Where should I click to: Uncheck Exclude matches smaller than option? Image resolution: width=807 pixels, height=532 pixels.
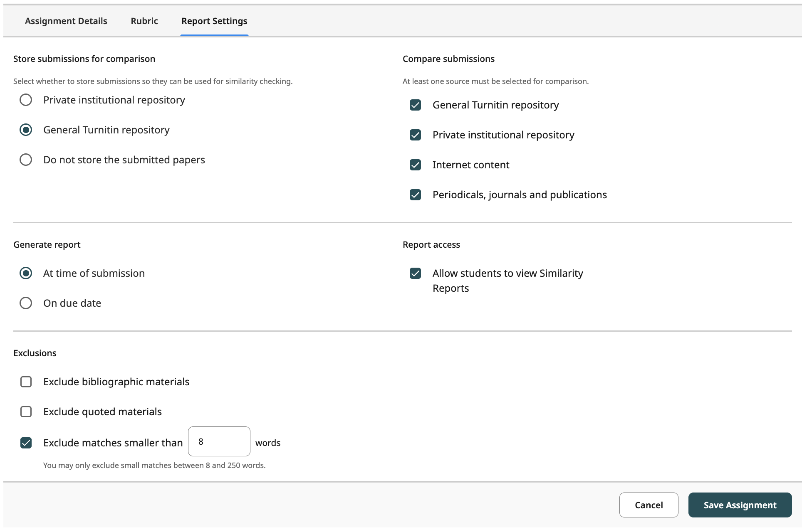click(26, 443)
